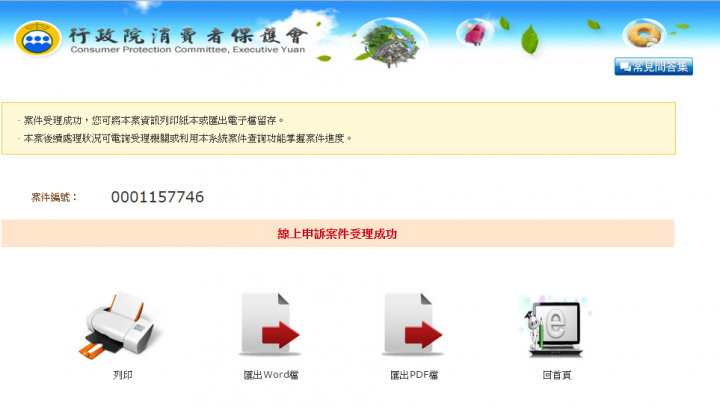Click the 匯出PDF檔 text label
The image size is (720, 407).
pos(414,375)
